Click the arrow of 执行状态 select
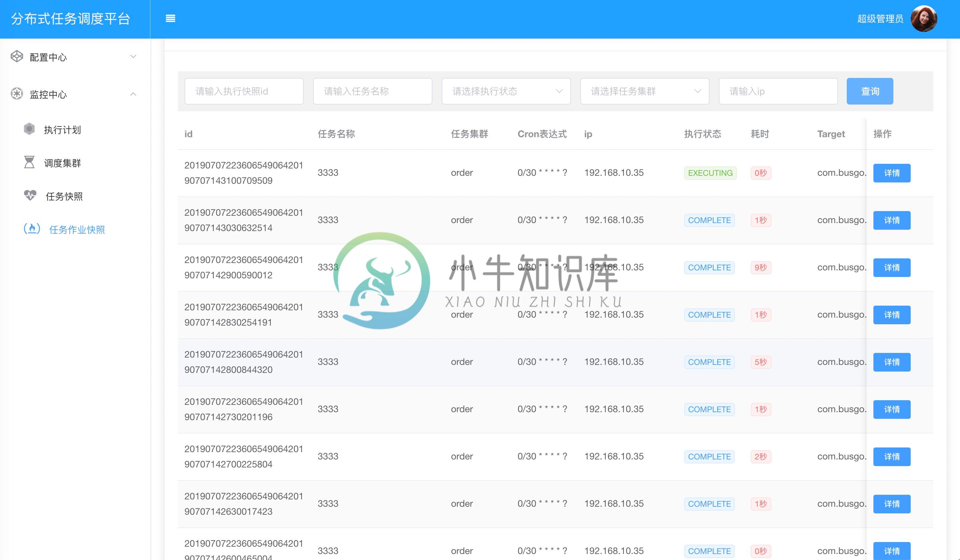Viewport: 960px width, 560px height. tap(559, 91)
